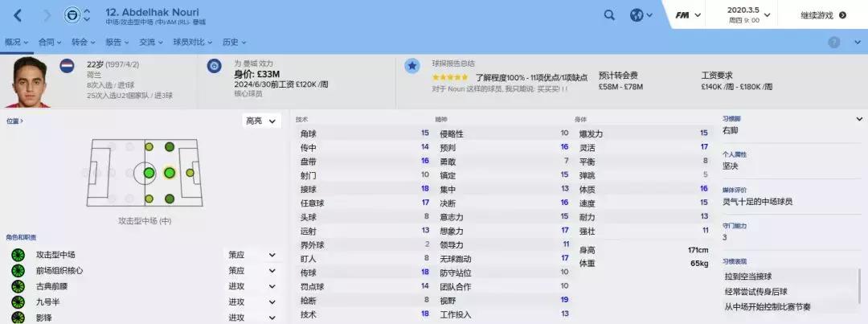This screenshot has height=324, width=868.
Task: Open the 转会 tab menu
Action: click(x=84, y=42)
